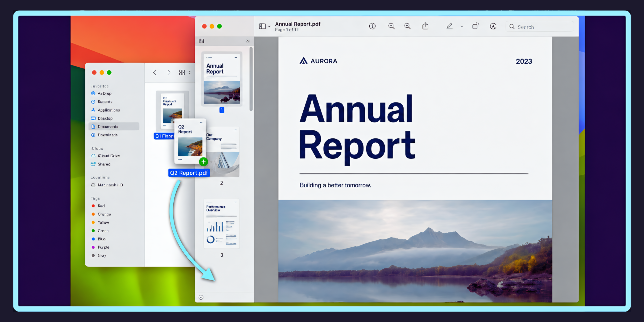
Task: Click the sidebar document header icon
Action: pyautogui.click(x=202, y=41)
